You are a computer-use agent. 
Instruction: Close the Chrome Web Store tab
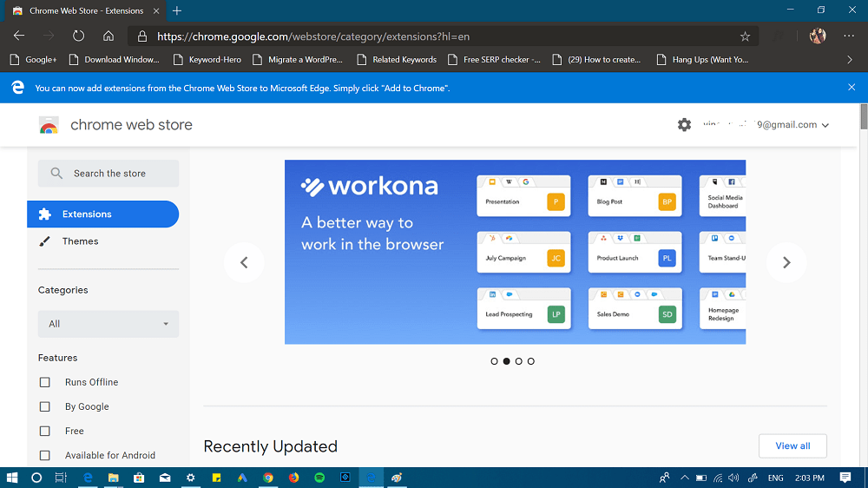tap(156, 10)
